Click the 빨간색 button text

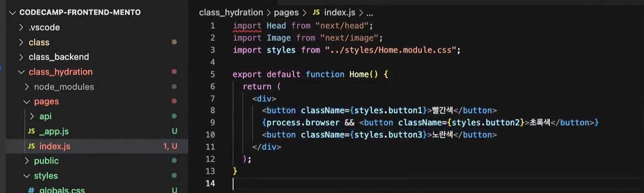click(443, 110)
